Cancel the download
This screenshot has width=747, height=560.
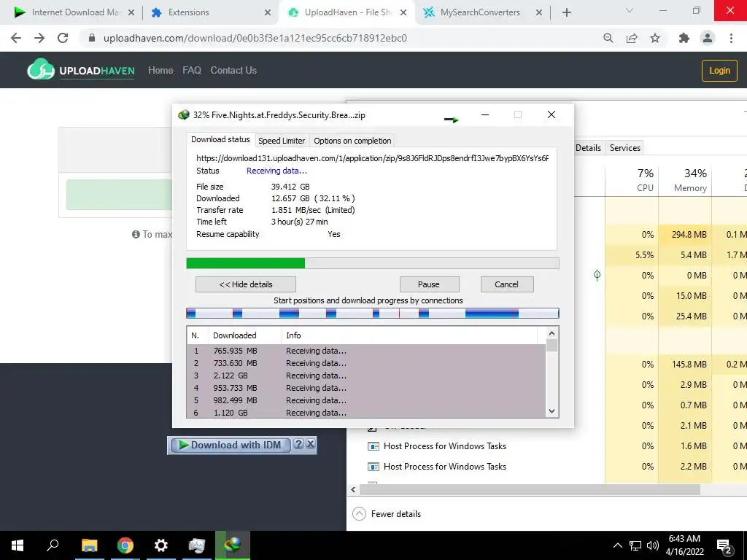point(506,284)
